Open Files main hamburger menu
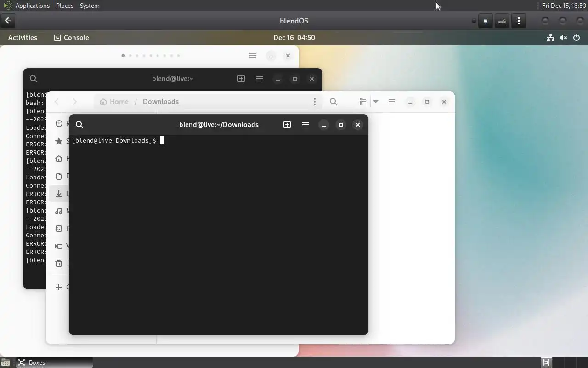This screenshot has width=588, height=368. click(392, 102)
